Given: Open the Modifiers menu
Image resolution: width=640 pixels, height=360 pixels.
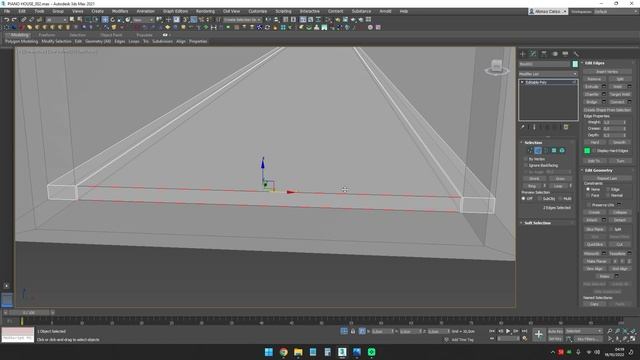Looking at the screenshot, I should (120, 11).
